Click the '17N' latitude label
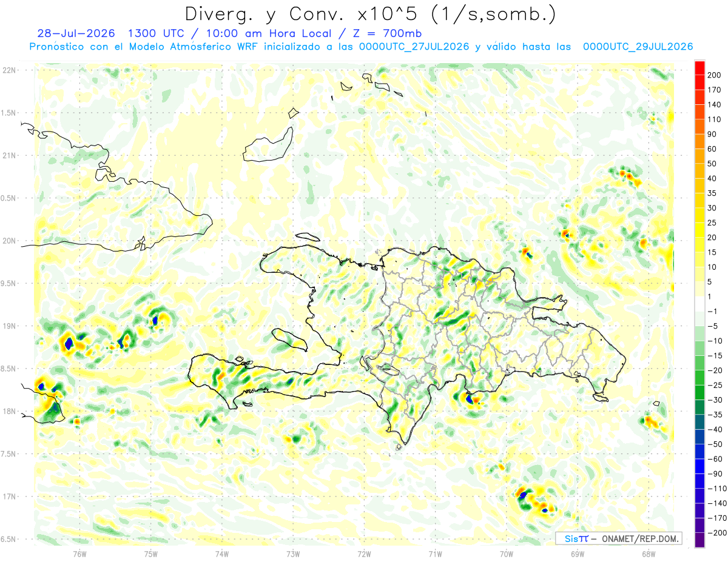 click(10, 497)
